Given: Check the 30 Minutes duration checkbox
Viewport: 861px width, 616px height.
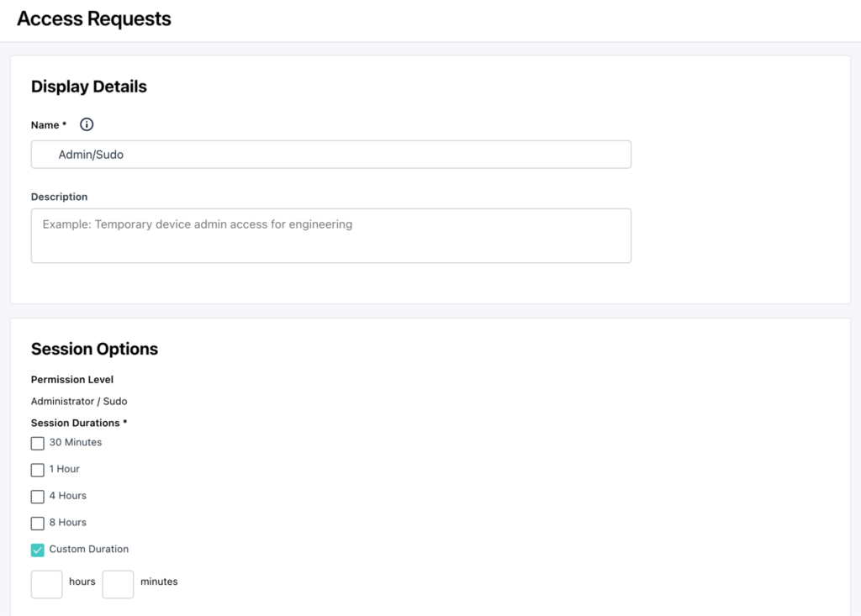Looking at the screenshot, I should tap(37, 443).
